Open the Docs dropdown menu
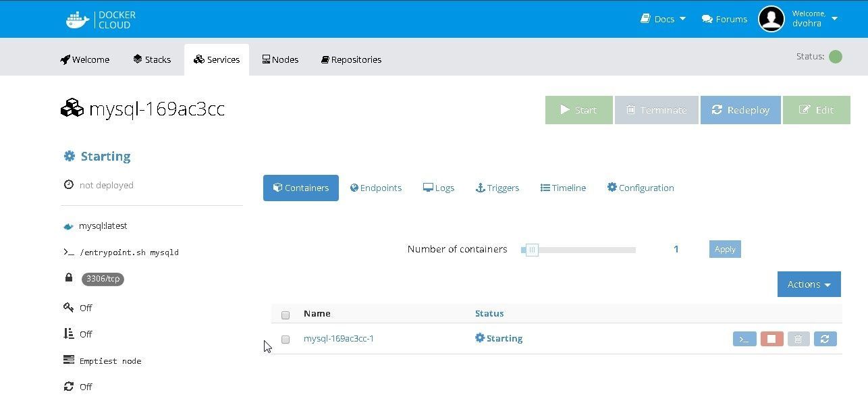Screen dimensions: 868x405 663,19
